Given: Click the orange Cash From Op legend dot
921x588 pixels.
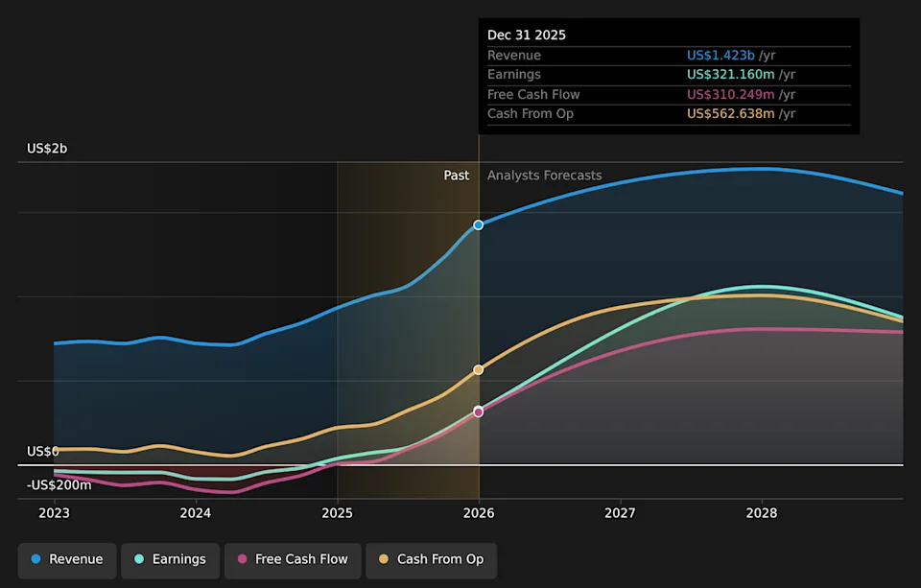Looking at the screenshot, I should (x=384, y=559).
